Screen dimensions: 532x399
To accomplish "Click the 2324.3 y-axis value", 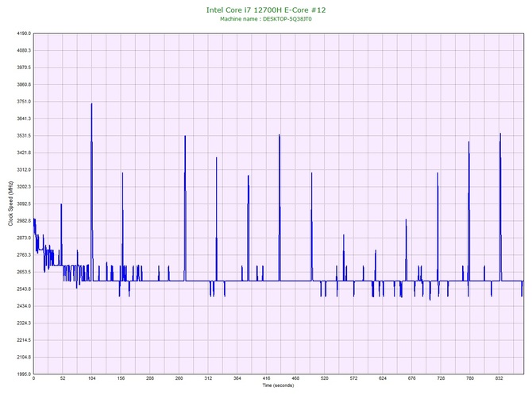I will click(24, 323).
